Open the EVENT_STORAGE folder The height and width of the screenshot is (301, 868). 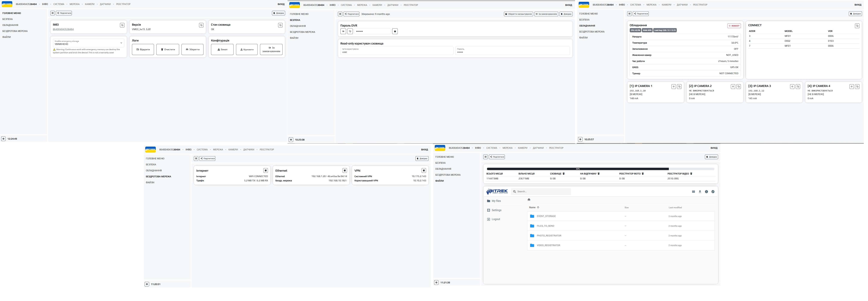point(546,216)
